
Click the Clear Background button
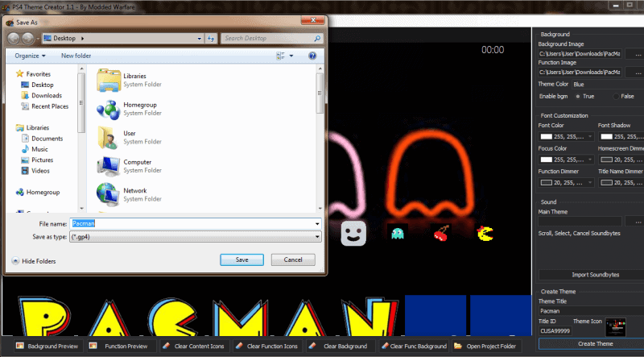(341, 346)
